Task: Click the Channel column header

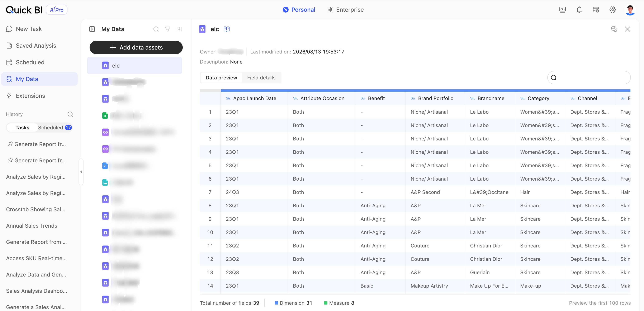Action: tap(590, 99)
